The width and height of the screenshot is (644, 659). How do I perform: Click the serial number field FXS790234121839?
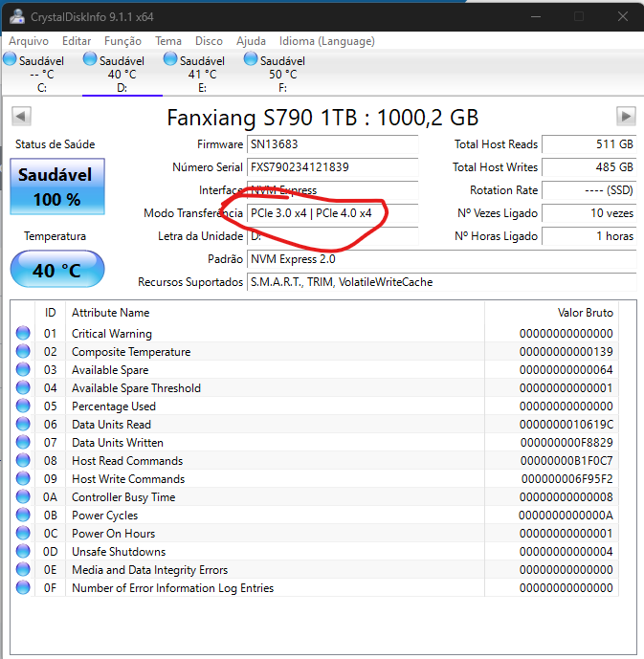coord(332,167)
